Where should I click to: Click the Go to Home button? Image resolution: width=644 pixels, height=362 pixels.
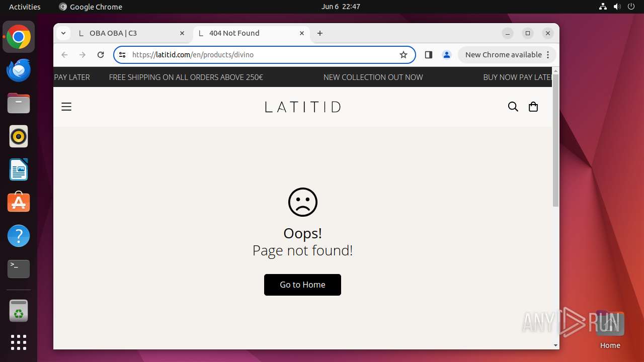coord(302,285)
